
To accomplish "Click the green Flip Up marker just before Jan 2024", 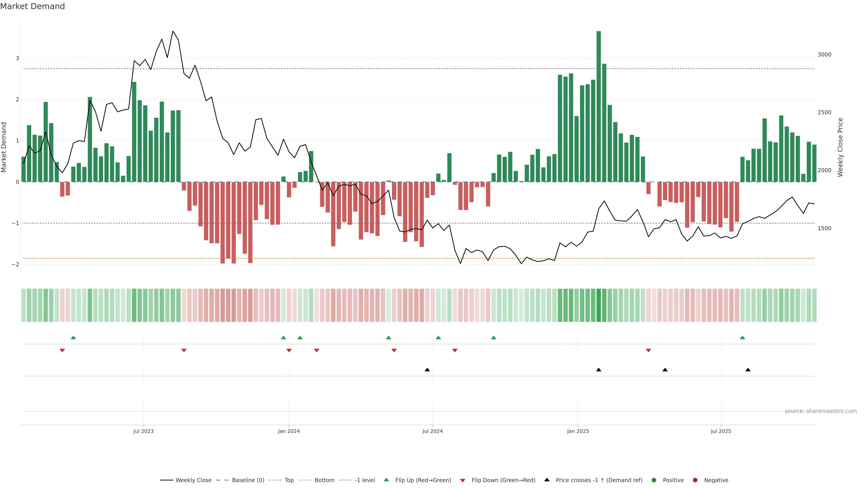I will 283,338.
